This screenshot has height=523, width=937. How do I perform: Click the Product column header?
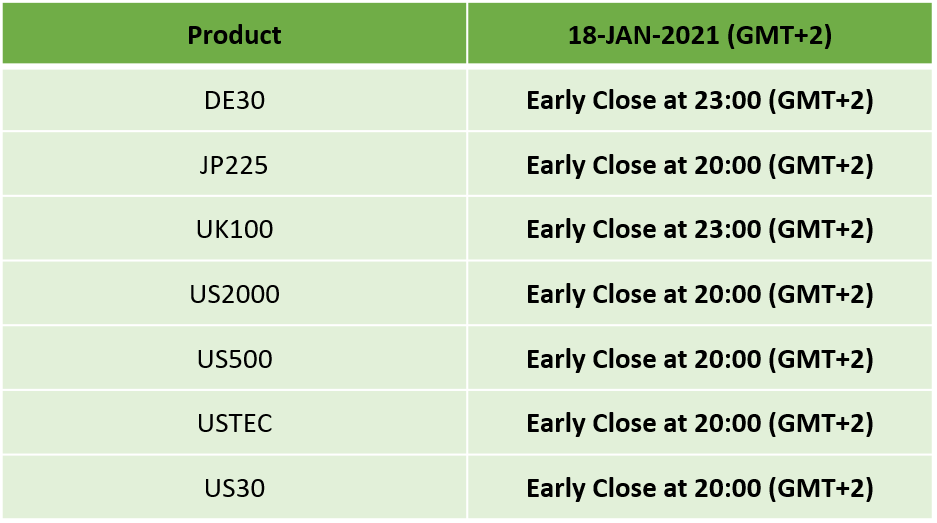click(x=234, y=33)
